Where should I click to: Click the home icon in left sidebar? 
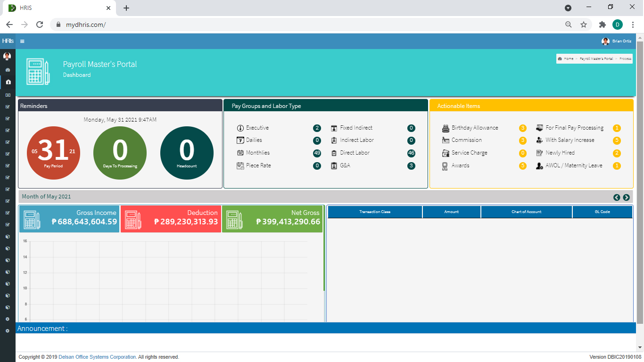pos(8,82)
